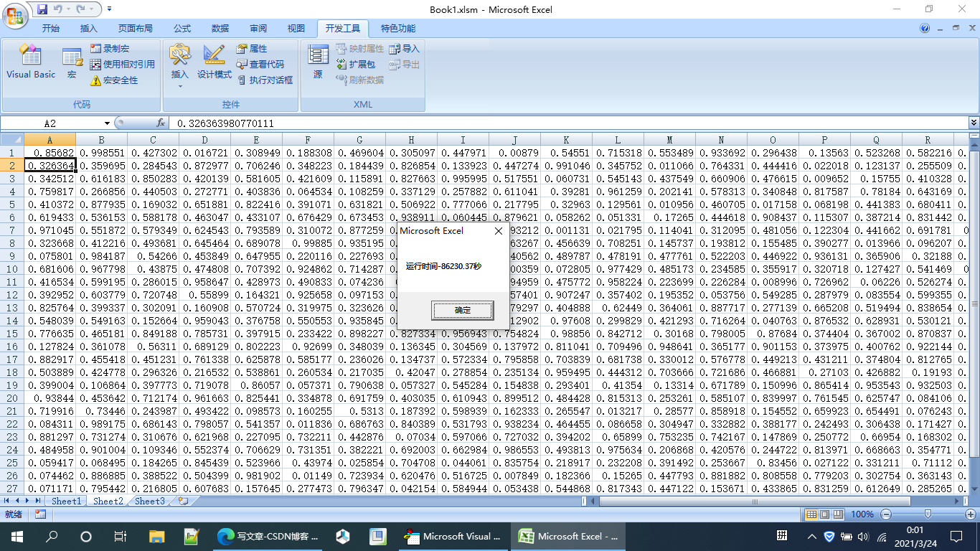This screenshot has width=980, height=551.
Task: Click 确定 in the Microsoft Excel dialog
Action: [x=463, y=311]
